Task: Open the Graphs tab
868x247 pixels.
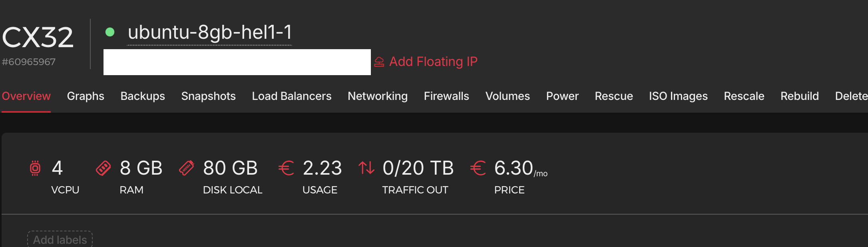Action: click(x=86, y=96)
